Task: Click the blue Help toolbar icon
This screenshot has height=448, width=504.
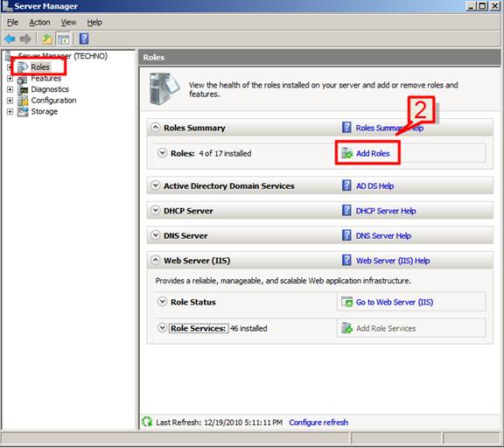Action: pyautogui.click(x=84, y=38)
